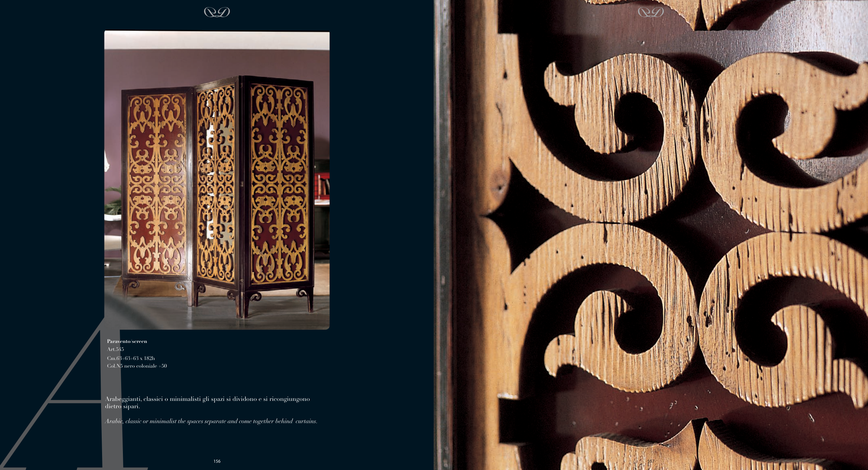
Task: Click page number 156
Action: coord(217,461)
